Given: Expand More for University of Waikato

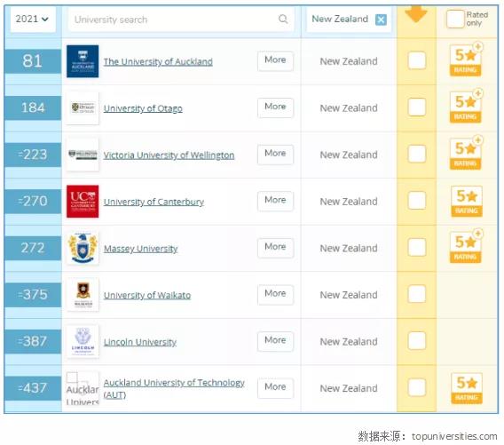Looking at the screenshot, I should 275,295.
